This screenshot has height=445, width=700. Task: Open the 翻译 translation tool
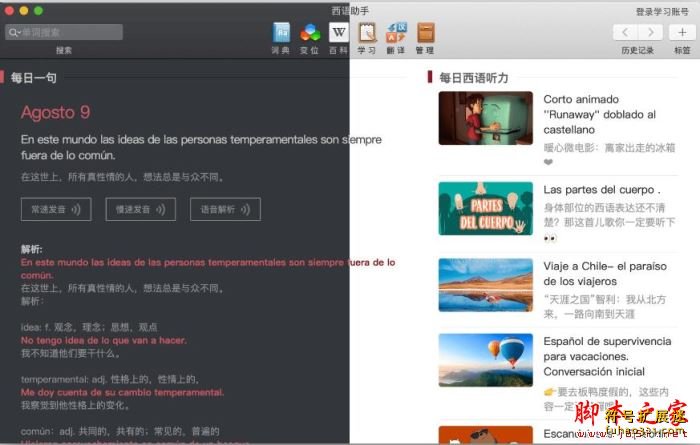click(x=396, y=38)
